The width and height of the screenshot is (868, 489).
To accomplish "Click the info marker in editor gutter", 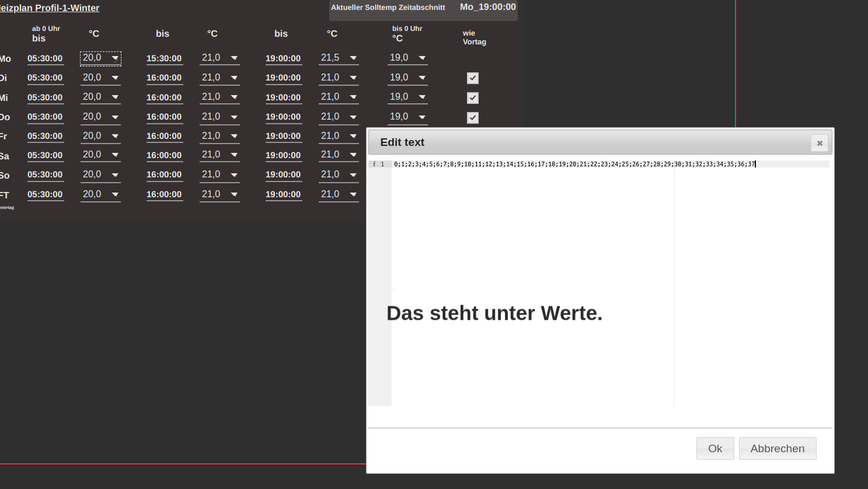I will (374, 165).
